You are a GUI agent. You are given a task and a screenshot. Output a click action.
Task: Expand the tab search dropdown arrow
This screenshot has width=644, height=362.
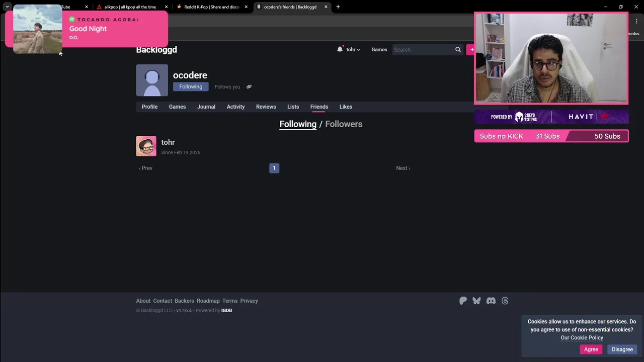click(x=7, y=7)
